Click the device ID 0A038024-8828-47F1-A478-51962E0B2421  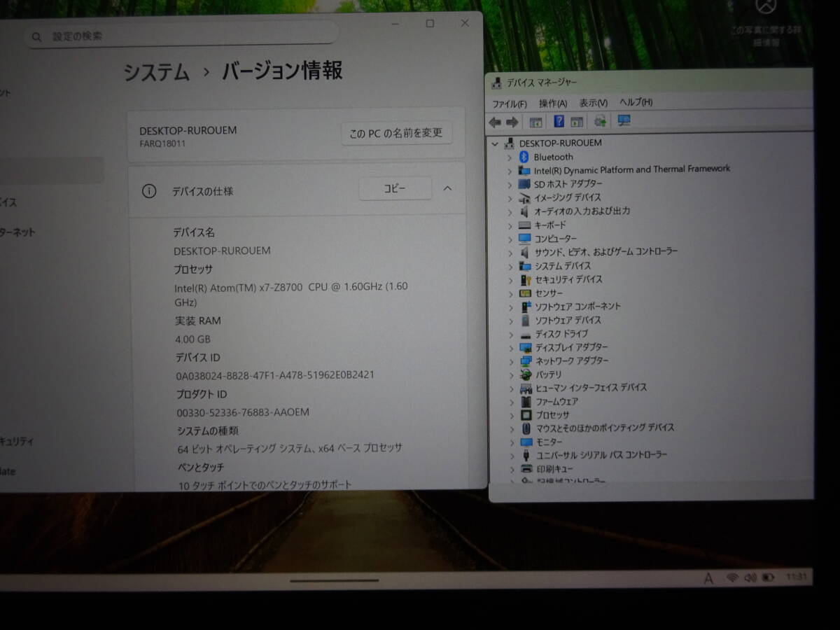pos(275,375)
